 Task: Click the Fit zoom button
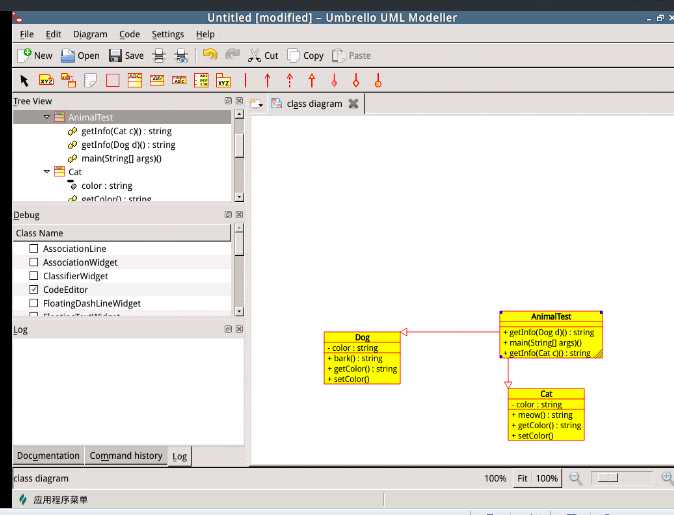coord(522,478)
